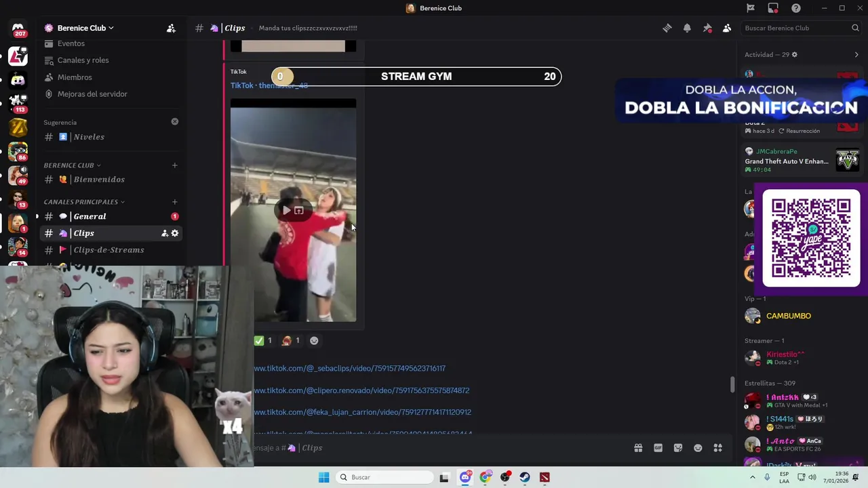Add a reaction with smiley icon

(314, 341)
